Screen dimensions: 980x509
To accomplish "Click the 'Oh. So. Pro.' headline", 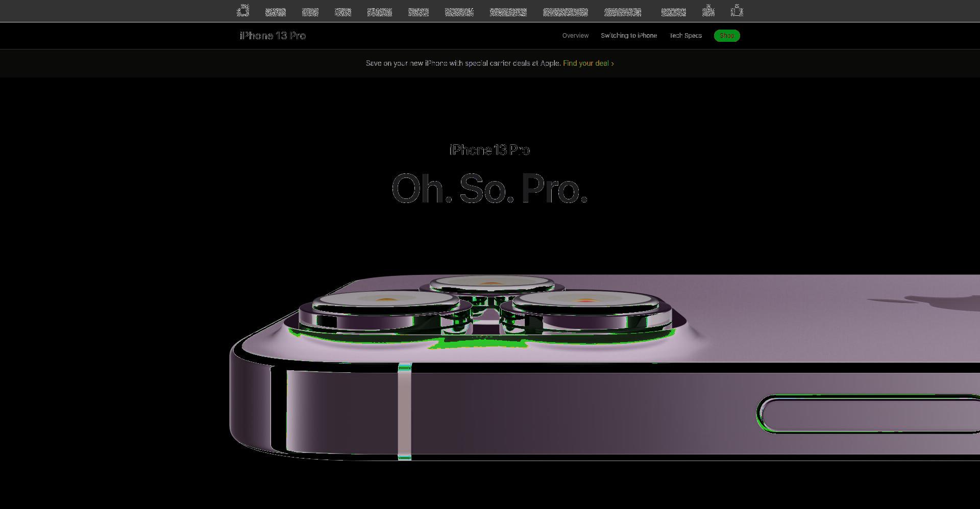I will (489, 189).
